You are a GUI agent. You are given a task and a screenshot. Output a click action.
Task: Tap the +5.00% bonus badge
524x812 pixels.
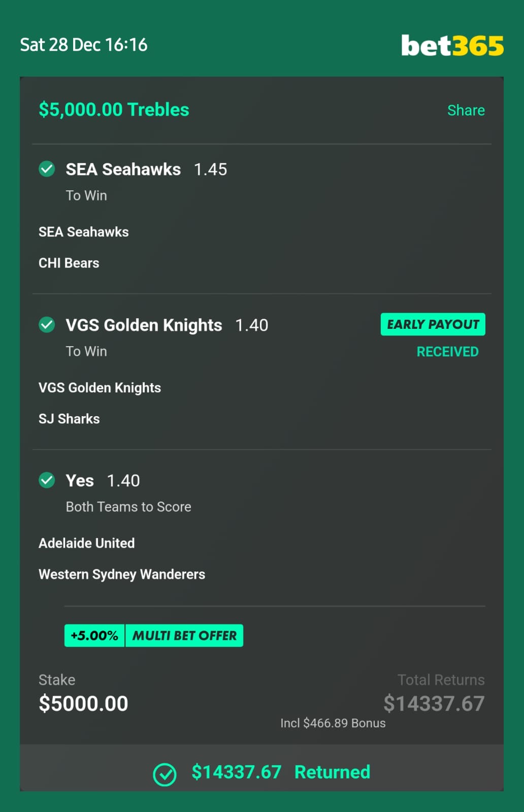[x=94, y=635]
